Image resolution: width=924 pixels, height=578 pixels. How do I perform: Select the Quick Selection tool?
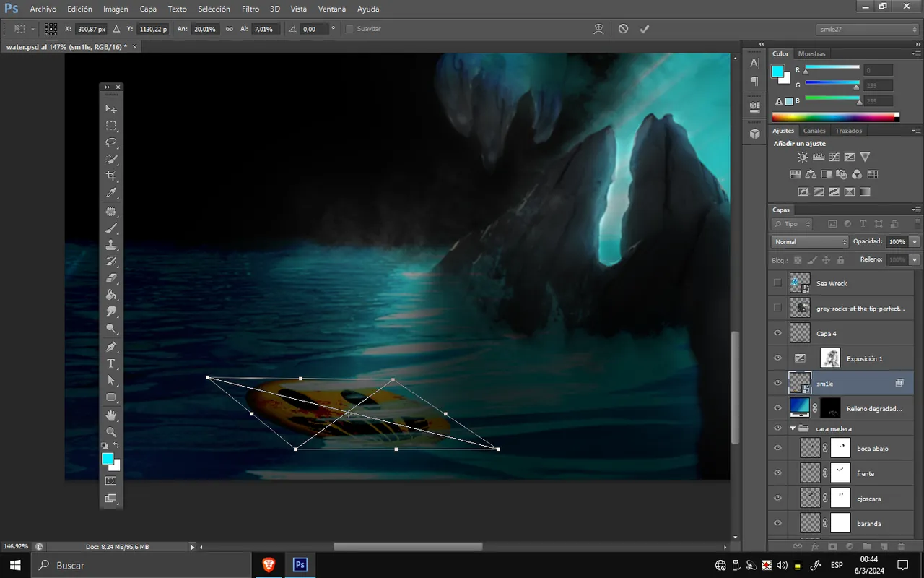pyautogui.click(x=111, y=159)
